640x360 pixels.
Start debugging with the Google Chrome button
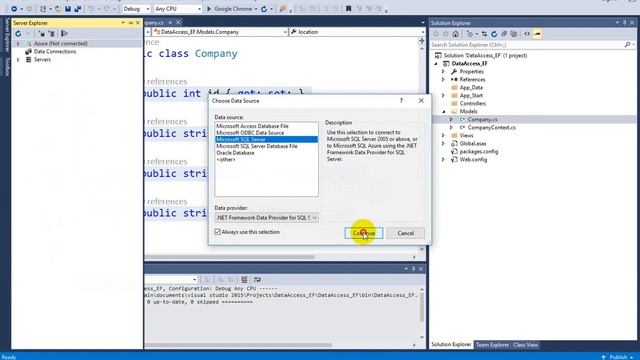tap(231, 9)
